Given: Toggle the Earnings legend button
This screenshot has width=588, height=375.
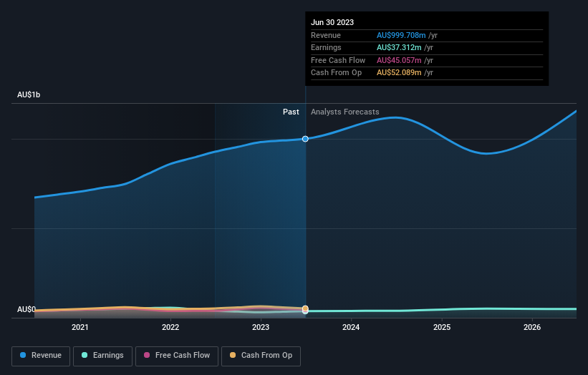Looking at the screenshot, I should [102, 356].
